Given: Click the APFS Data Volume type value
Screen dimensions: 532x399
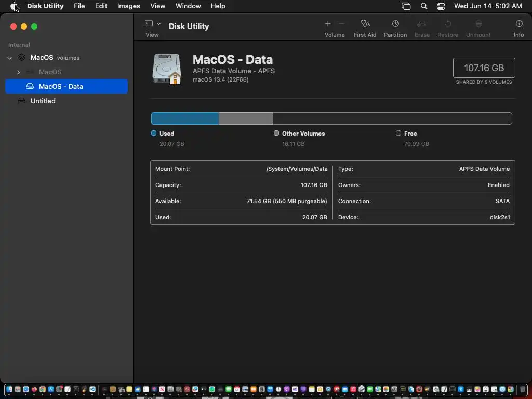Looking at the screenshot, I should pos(484,169).
